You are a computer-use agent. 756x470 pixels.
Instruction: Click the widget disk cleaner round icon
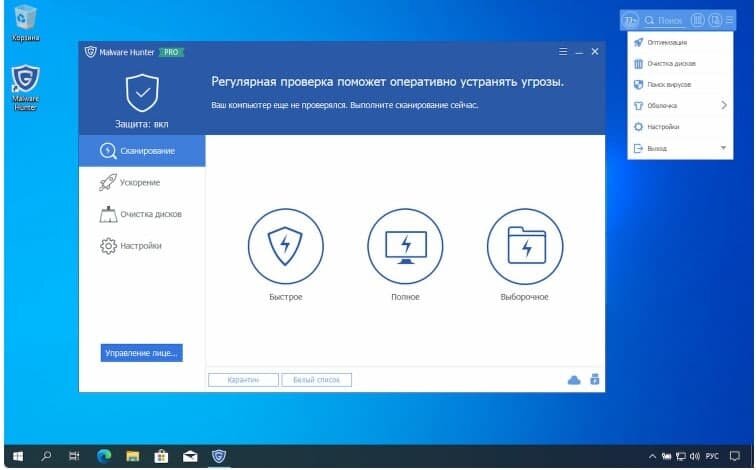[697, 20]
